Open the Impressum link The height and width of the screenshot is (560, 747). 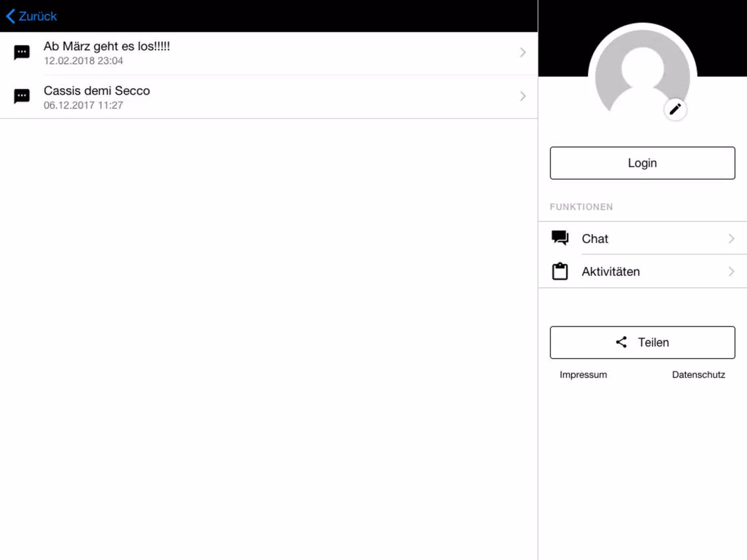point(583,375)
